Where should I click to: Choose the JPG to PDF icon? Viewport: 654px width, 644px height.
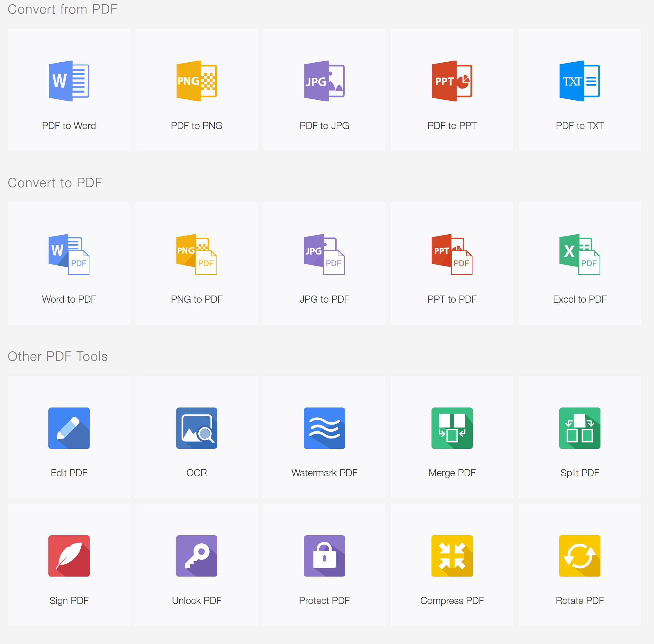tap(324, 254)
